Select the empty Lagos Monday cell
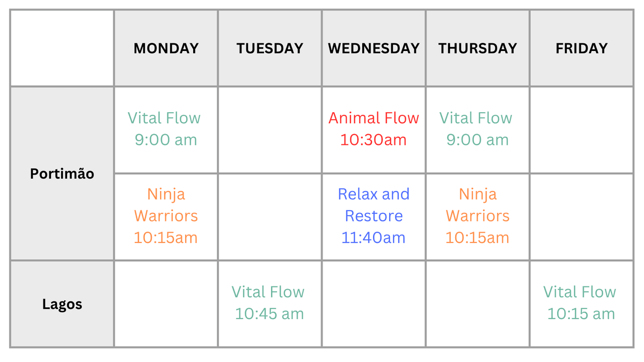The image size is (644, 362). (x=166, y=304)
